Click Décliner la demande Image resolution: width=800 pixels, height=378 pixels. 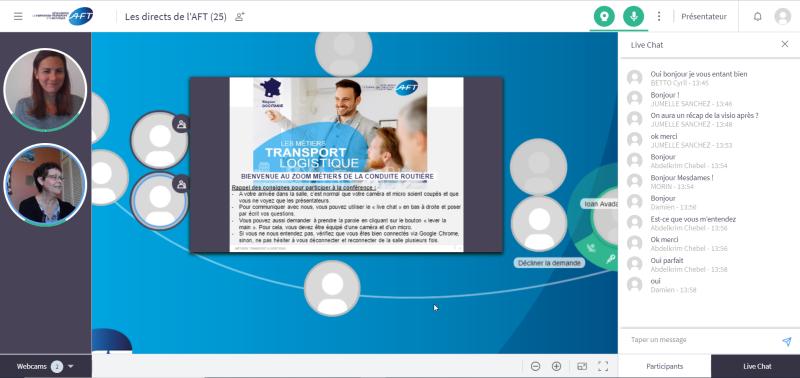pyautogui.click(x=549, y=263)
